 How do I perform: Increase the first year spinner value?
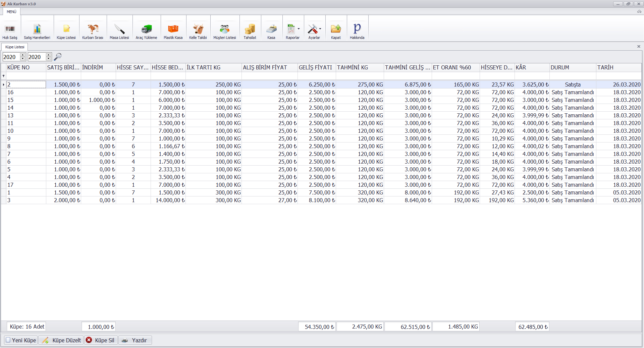[x=23, y=55]
